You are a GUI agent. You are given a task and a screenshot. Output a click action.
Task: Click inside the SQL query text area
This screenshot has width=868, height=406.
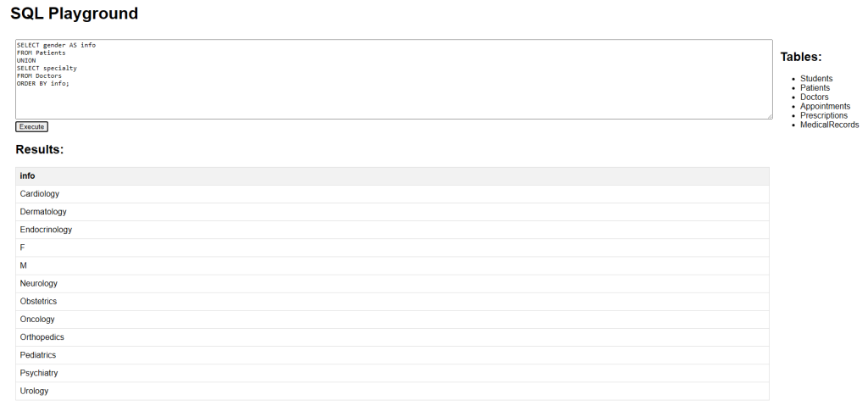click(393, 79)
